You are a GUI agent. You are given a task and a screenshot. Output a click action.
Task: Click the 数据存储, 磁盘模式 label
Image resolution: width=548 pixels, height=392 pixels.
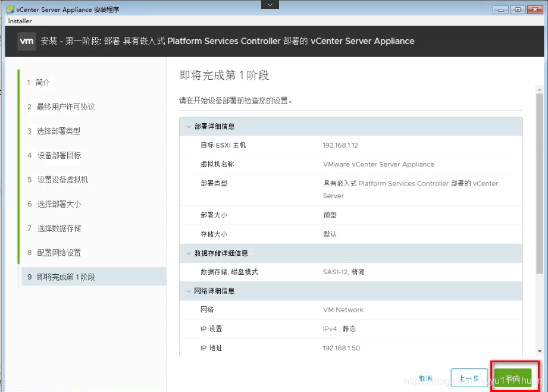(229, 272)
